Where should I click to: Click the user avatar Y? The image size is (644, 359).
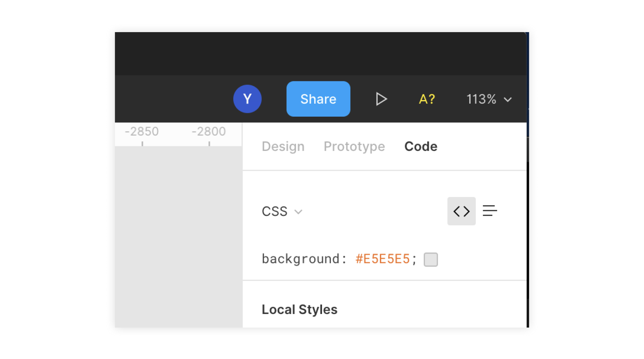(247, 99)
